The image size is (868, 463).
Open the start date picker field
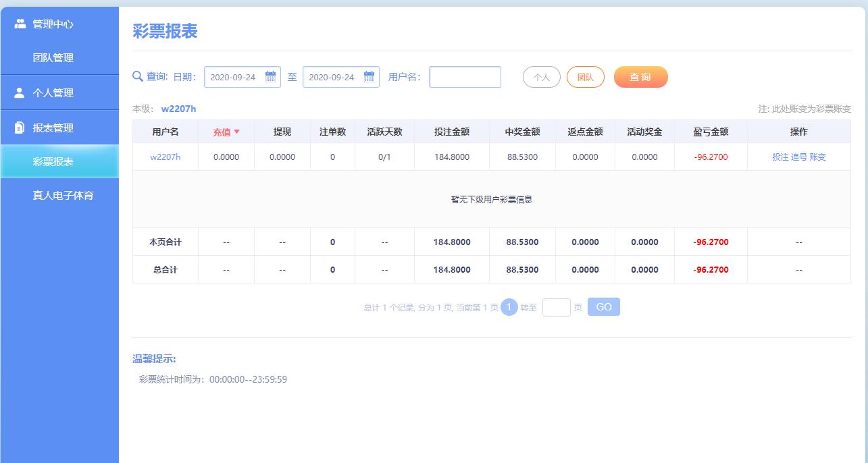(234, 77)
